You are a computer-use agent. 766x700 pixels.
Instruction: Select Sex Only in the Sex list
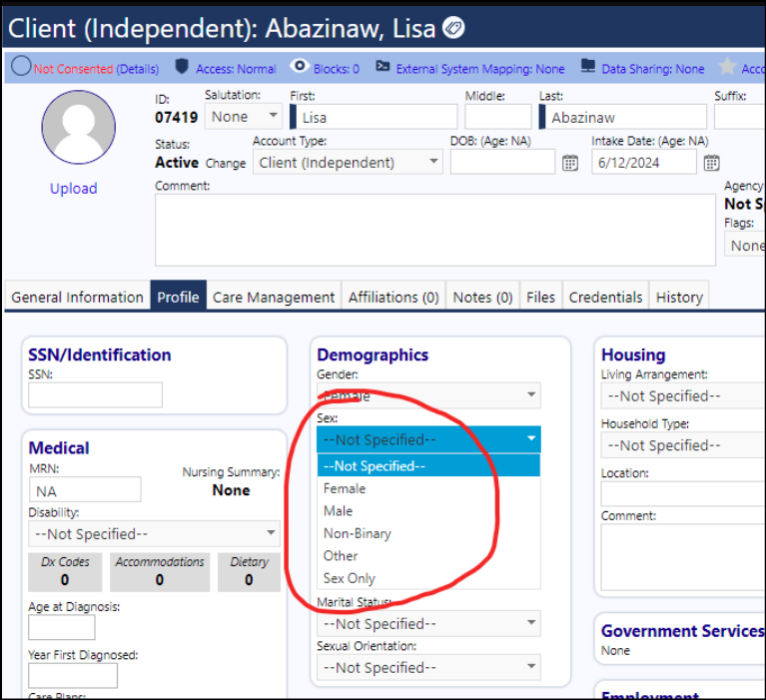point(428,578)
